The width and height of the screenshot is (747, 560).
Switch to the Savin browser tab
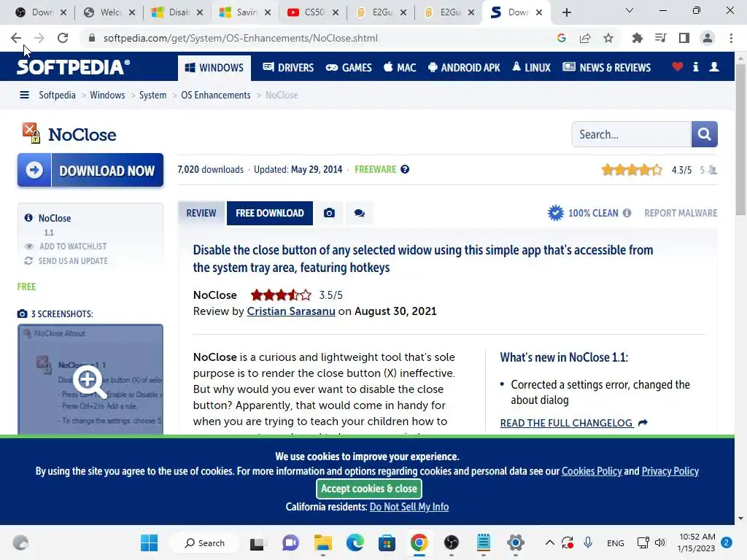tap(245, 12)
